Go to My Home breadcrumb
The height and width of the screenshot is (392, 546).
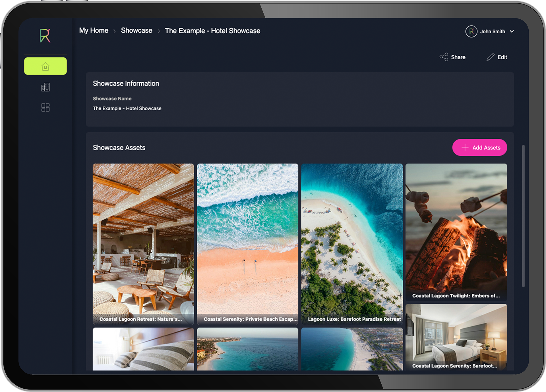coord(94,30)
